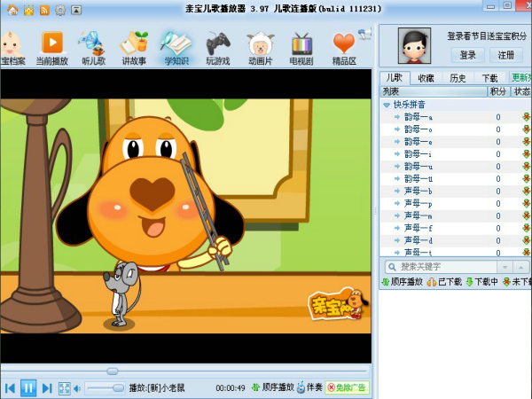Switch to the 收藏 favorites tab
This screenshot has height=399, width=532.
click(x=426, y=78)
